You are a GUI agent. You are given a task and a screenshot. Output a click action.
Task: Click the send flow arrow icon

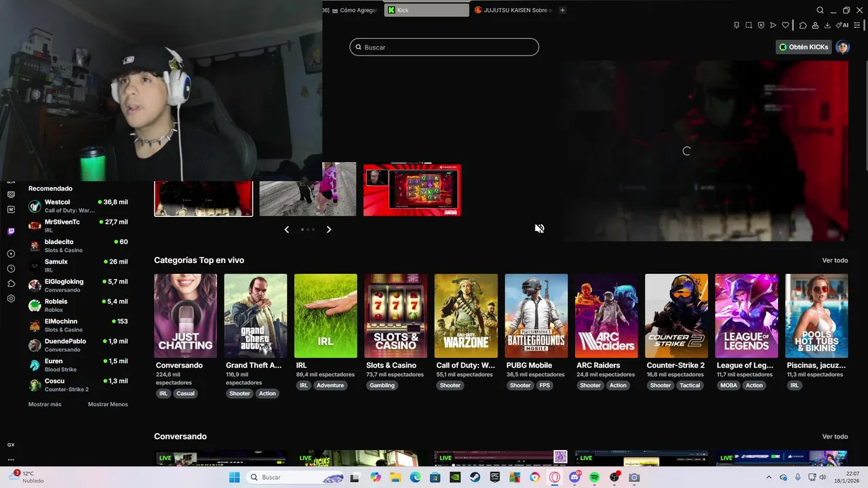[x=773, y=25]
